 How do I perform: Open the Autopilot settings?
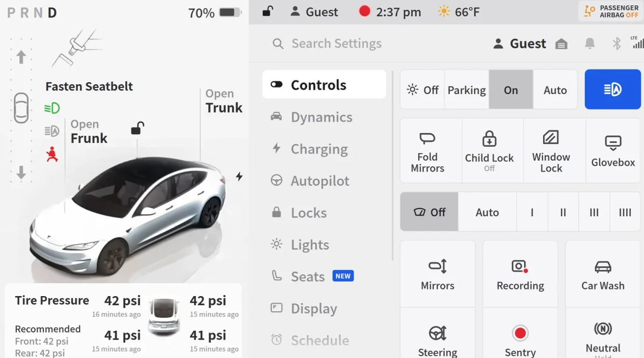(324, 180)
